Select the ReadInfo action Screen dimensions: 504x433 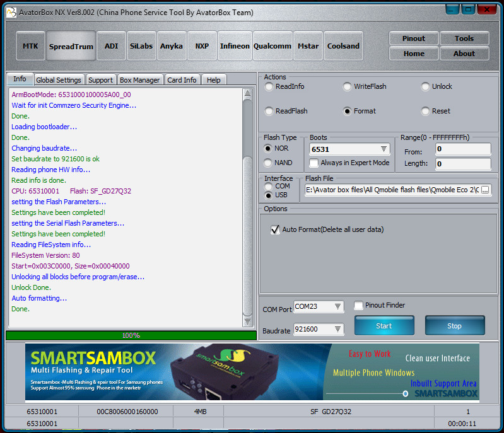pyautogui.click(x=284, y=86)
